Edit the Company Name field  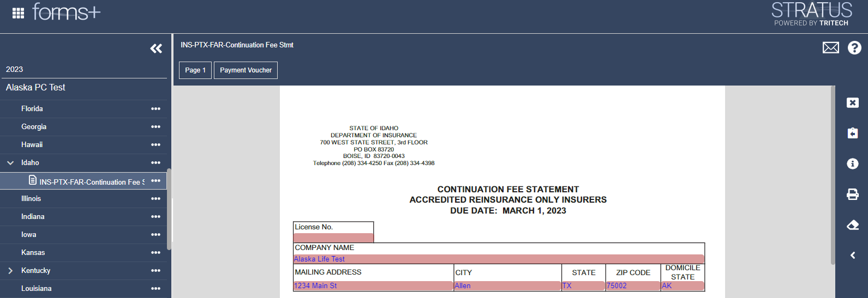click(x=499, y=259)
